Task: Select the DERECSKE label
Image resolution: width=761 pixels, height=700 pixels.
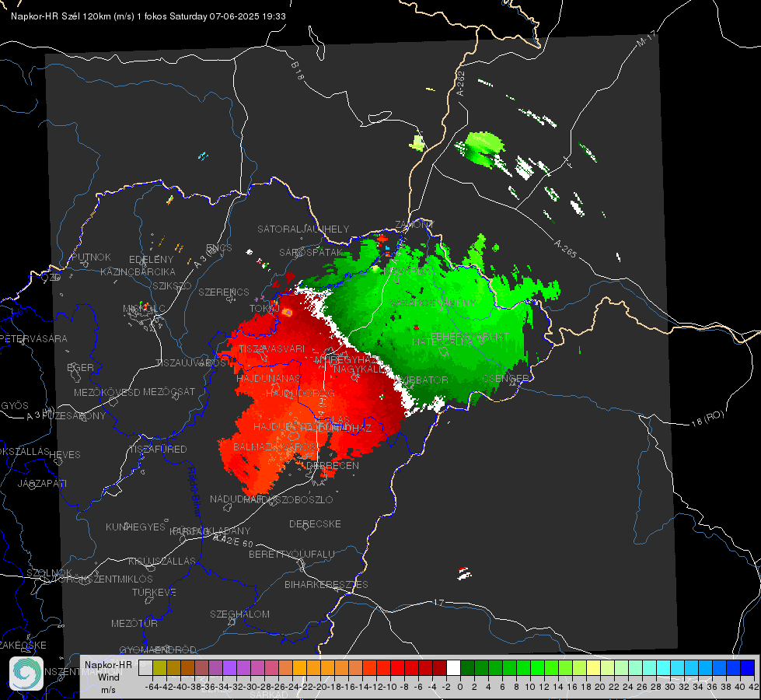Action: click(315, 524)
